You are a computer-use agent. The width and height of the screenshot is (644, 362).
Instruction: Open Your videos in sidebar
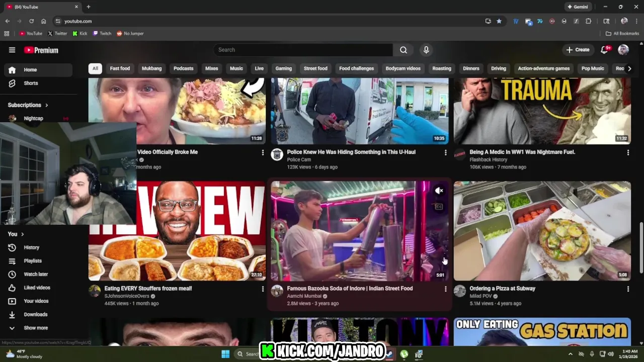pos(36,301)
